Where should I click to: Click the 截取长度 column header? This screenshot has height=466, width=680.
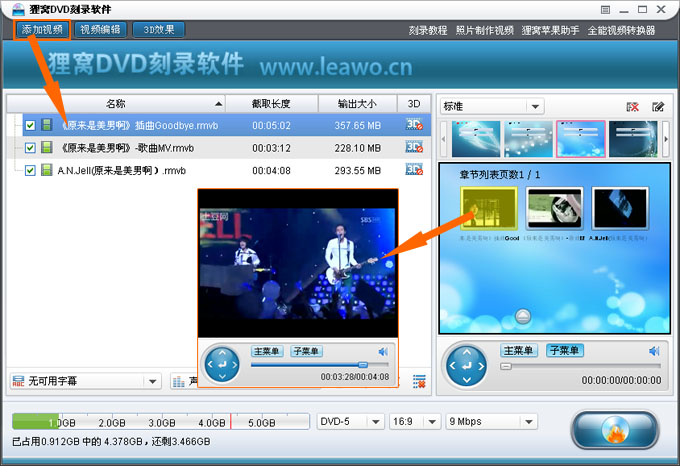[271, 104]
